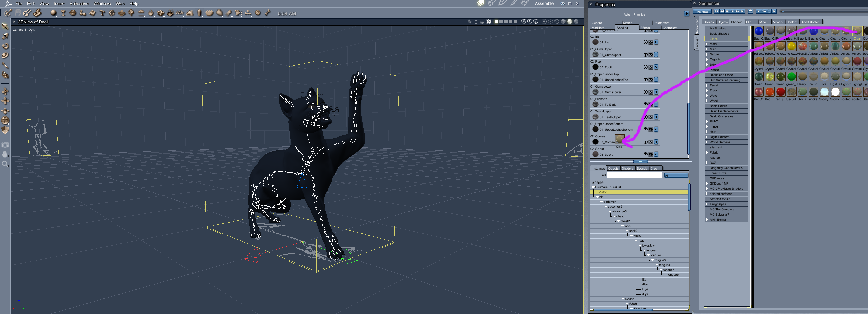Viewport: 868px width, 314px height.
Task: Open the Animation menu
Action: 79,4
